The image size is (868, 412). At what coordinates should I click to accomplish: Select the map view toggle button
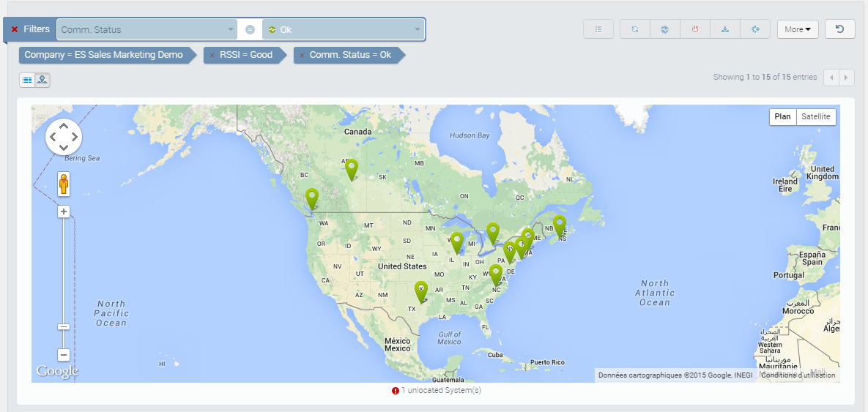(42, 80)
